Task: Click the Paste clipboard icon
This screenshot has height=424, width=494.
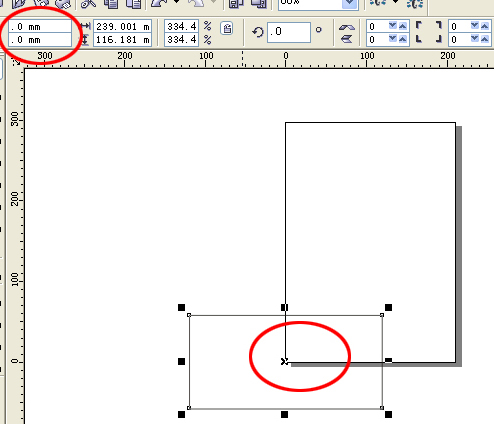Action: coord(133,3)
